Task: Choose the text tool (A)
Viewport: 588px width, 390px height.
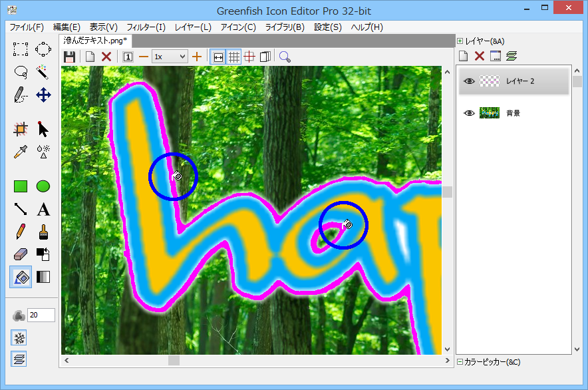Action: click(x=43, y=210)
